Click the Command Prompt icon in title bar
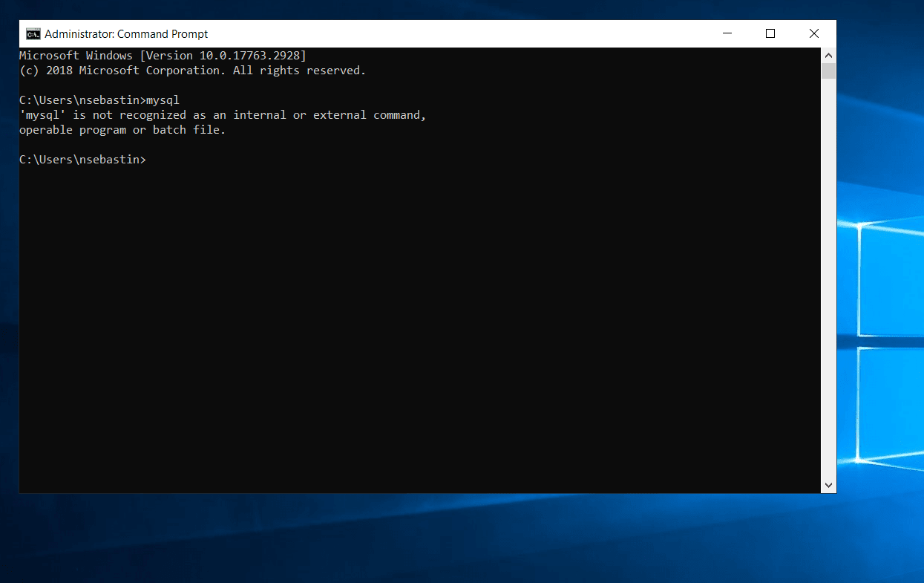 tap(33, 33)
